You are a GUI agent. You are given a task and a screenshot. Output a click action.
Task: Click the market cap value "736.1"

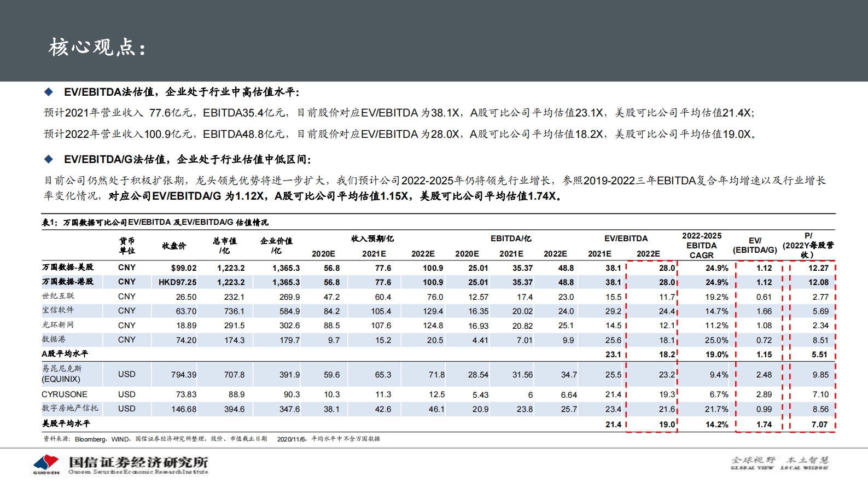pyautogui.click(x=234, y=311)
